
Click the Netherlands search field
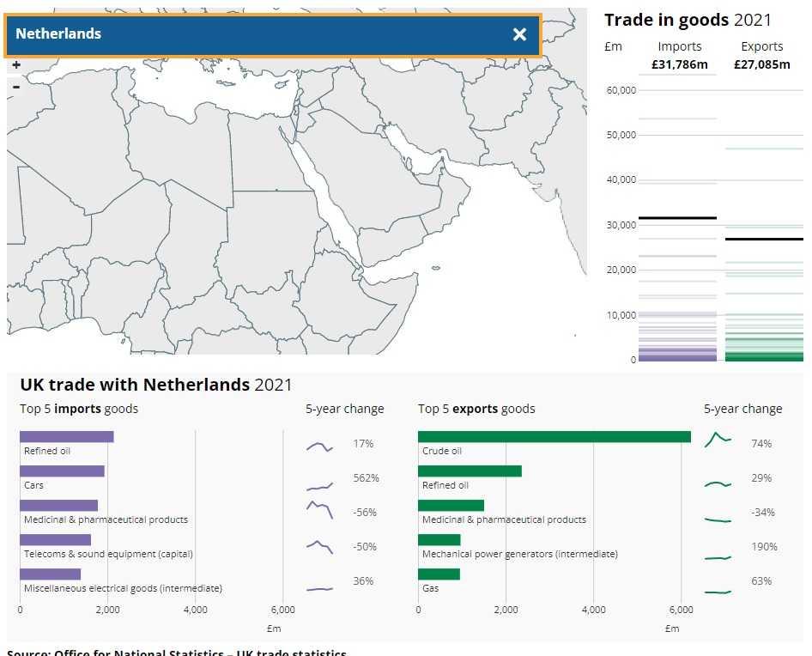(258, 34)
